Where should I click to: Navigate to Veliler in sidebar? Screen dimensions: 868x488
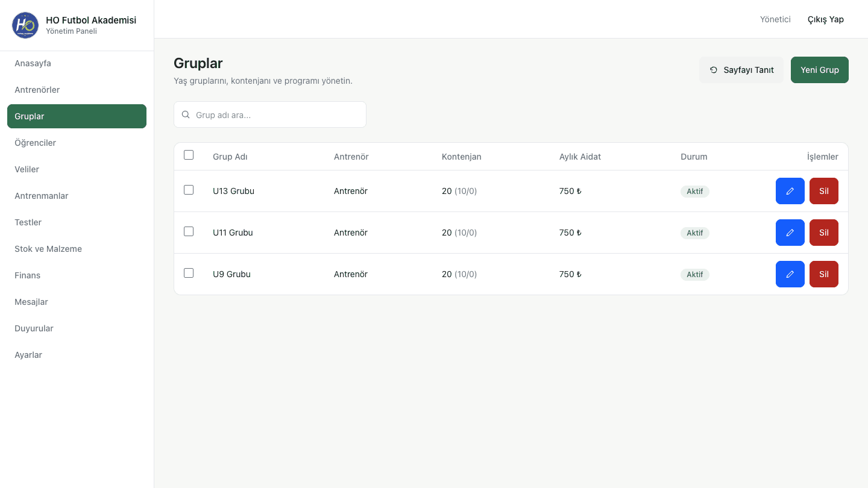(77, 169)
